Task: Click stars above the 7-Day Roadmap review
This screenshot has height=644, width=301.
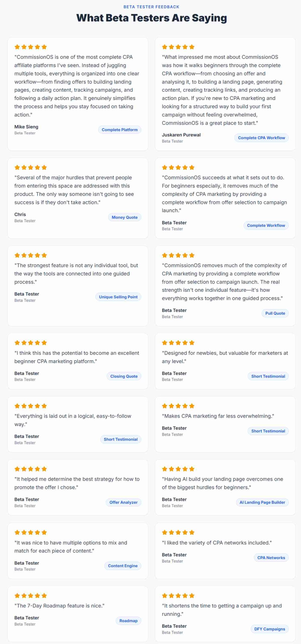Action: click(31, 595)
